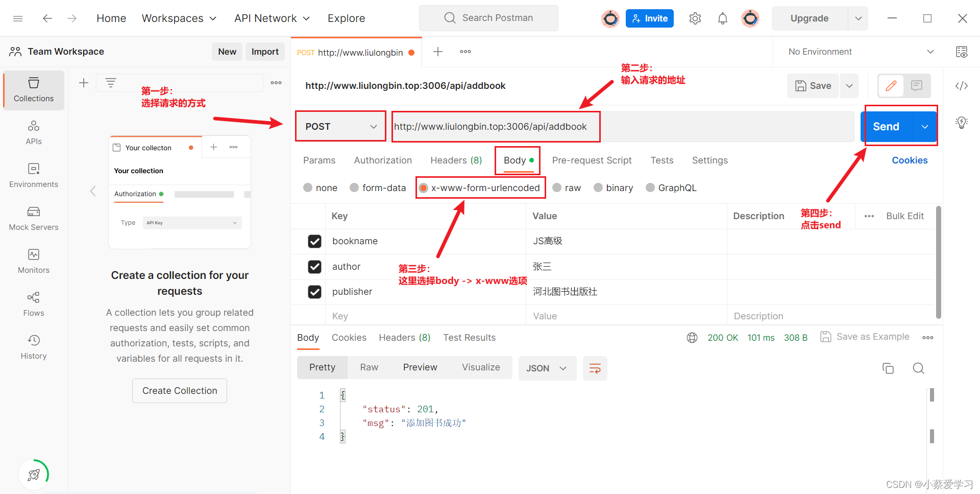Screen dimensions: 980x494
Task: Switch to the Tests tab
Action: (661, 160)
